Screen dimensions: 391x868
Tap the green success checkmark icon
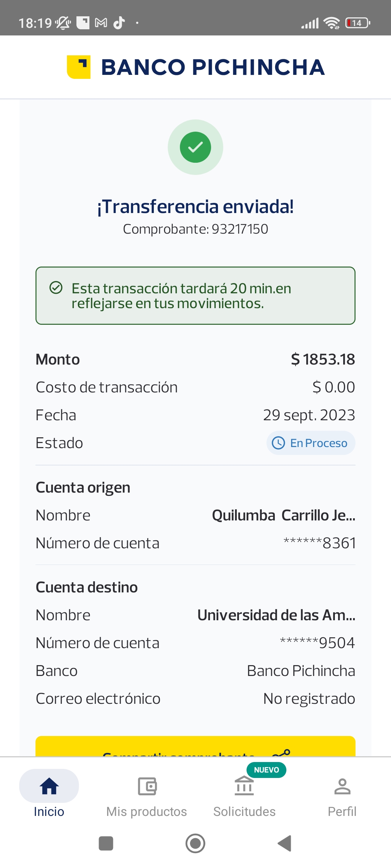pyautogui.click(x=195, y=147)
